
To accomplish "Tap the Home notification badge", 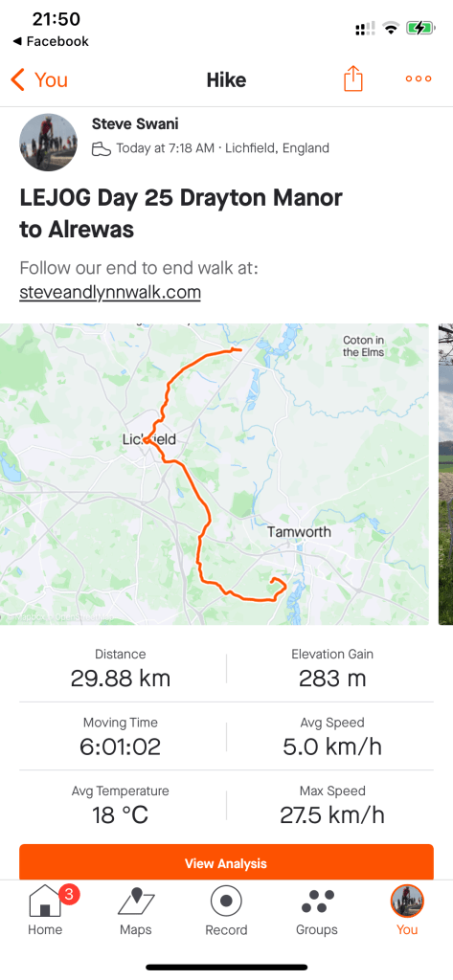I will [69, 895].
